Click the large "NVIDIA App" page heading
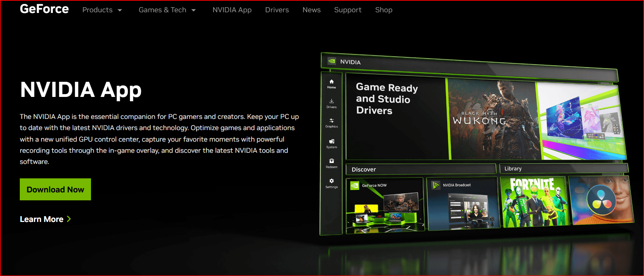 tap(81, 90)
